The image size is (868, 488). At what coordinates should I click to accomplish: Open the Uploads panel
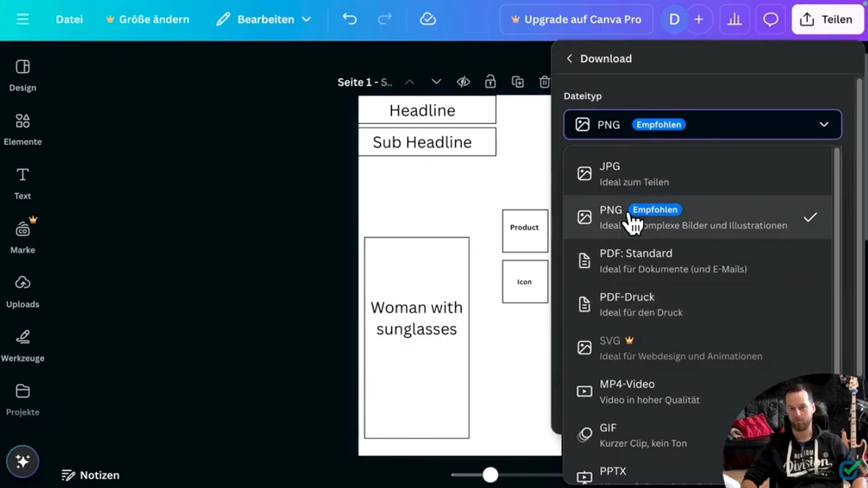[22, 291]
